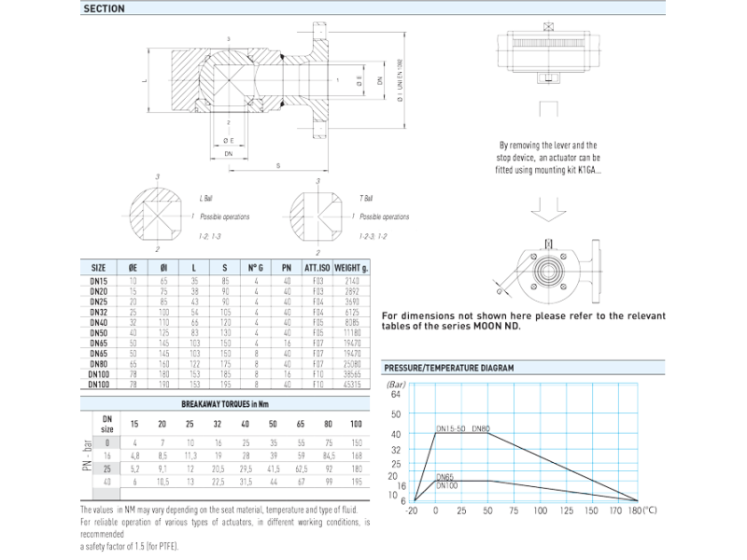Click the PRESSURE/TEMPERATURE DIAGRAM heading

coord(448,368)
